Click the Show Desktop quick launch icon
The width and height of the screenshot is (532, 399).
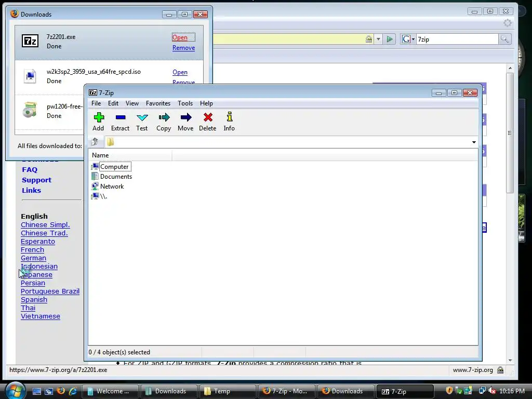click(x=37, y=391)
